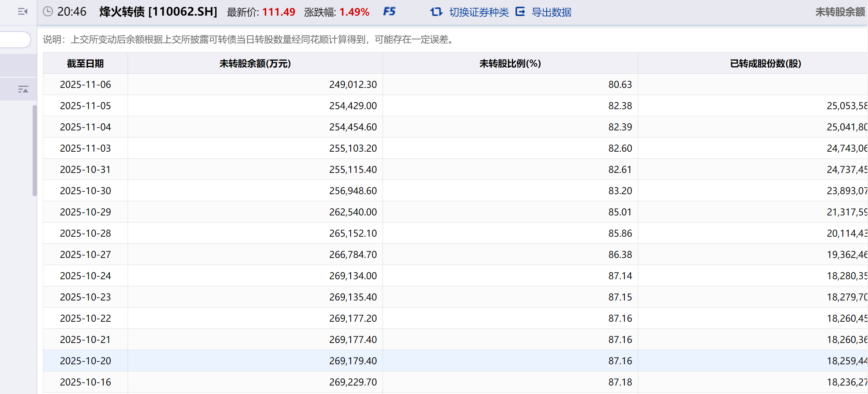
Task: Click the 已转成股份数(股) column header
Action: click(x=765, y=63)
